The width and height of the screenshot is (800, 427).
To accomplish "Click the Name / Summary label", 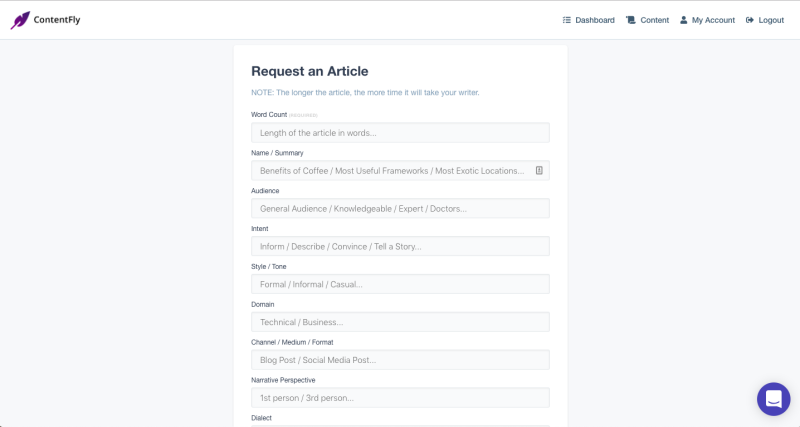I will click(x=277, y=153).
